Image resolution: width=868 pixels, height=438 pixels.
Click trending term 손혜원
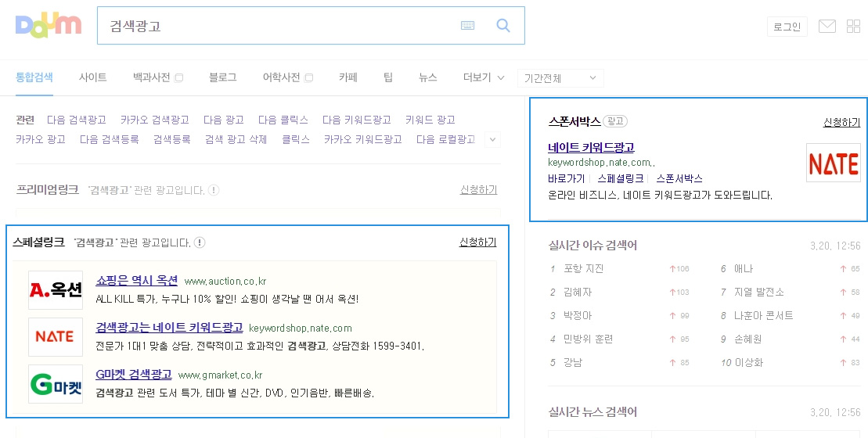(x=748, y=339)
